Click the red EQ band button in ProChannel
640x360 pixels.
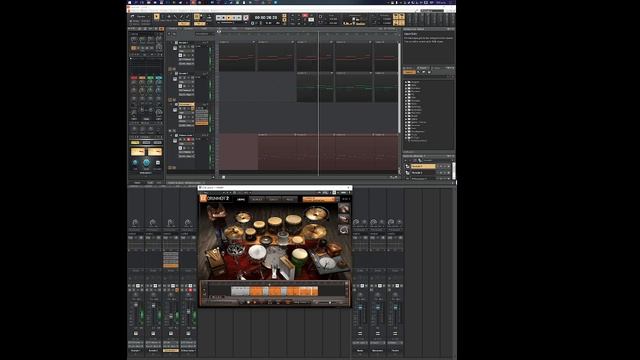point(134,78)
